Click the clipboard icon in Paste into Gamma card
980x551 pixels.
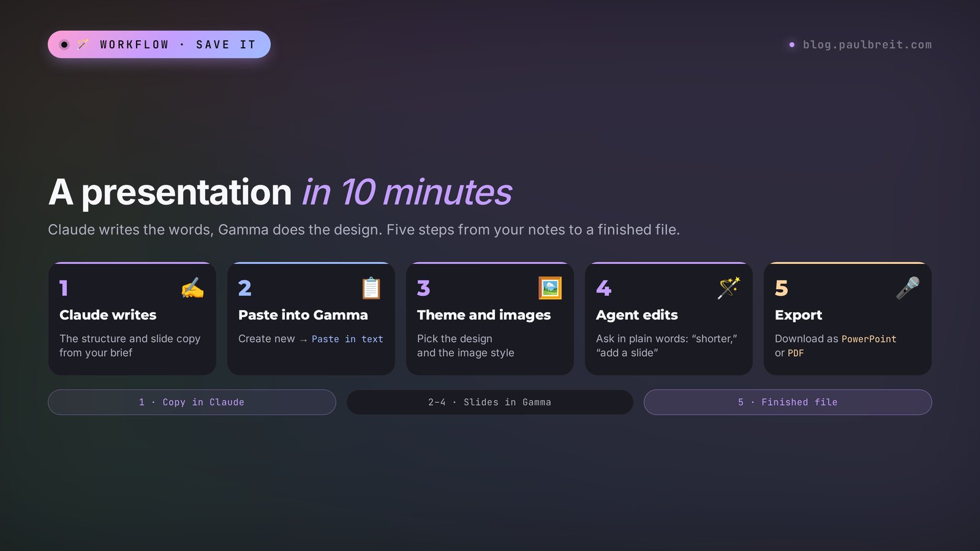(371, 288)
